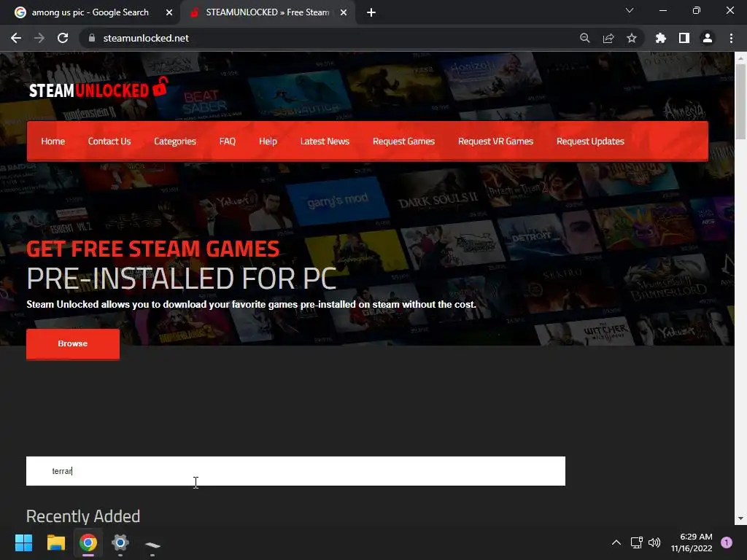Image resolution: width=747 pixels, height=560 pixels.
Task: Toggle the Chrome side panel icon
Action: pos(684,38)
